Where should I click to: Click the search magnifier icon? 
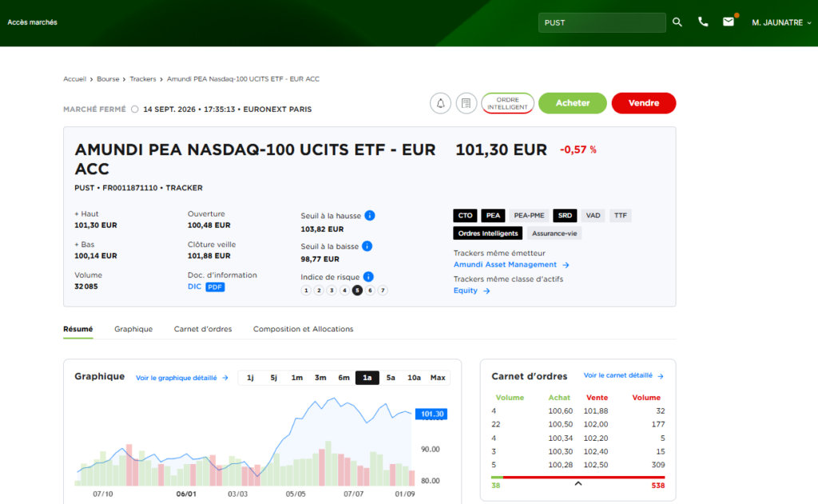(677, 22)
